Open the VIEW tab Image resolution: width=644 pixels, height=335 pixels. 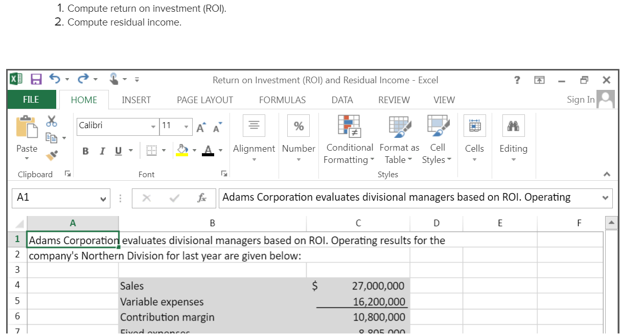(444, 100)
